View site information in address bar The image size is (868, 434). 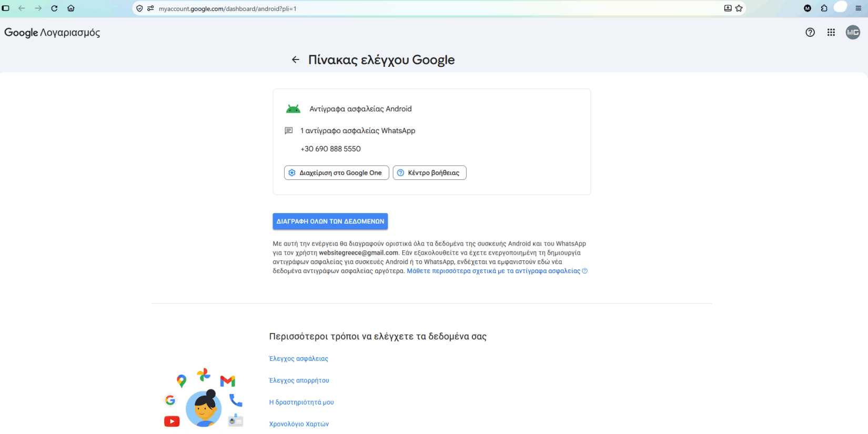150,8
